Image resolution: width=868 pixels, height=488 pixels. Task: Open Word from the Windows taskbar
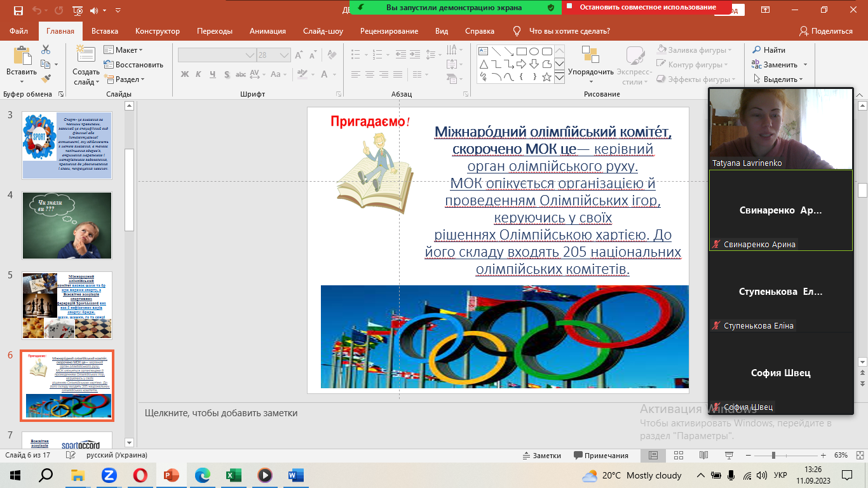(296, 475)
